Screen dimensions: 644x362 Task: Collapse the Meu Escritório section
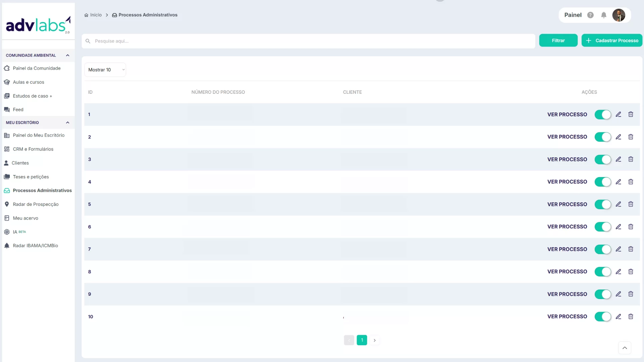[67, 123]
